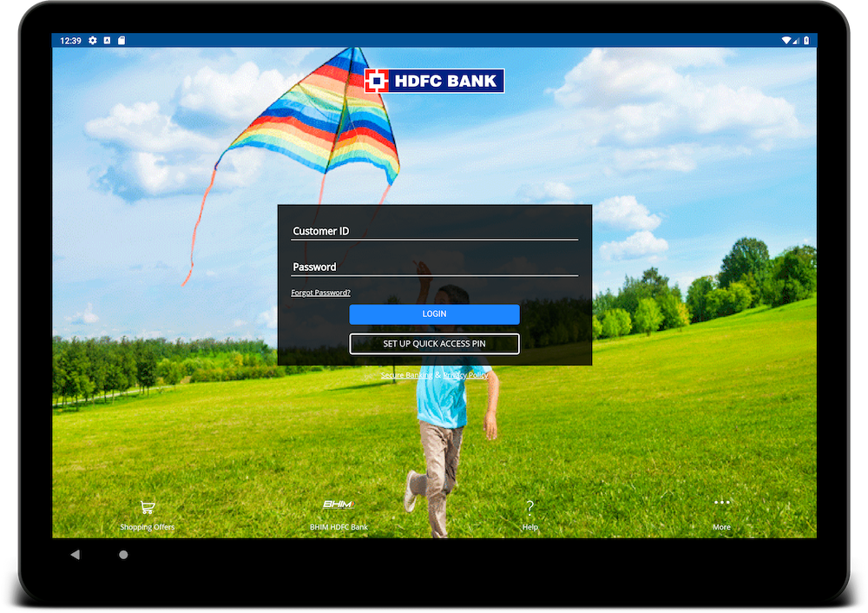Tap the Shopping Offers cart icon
The image size is (868, 613).
147,508
